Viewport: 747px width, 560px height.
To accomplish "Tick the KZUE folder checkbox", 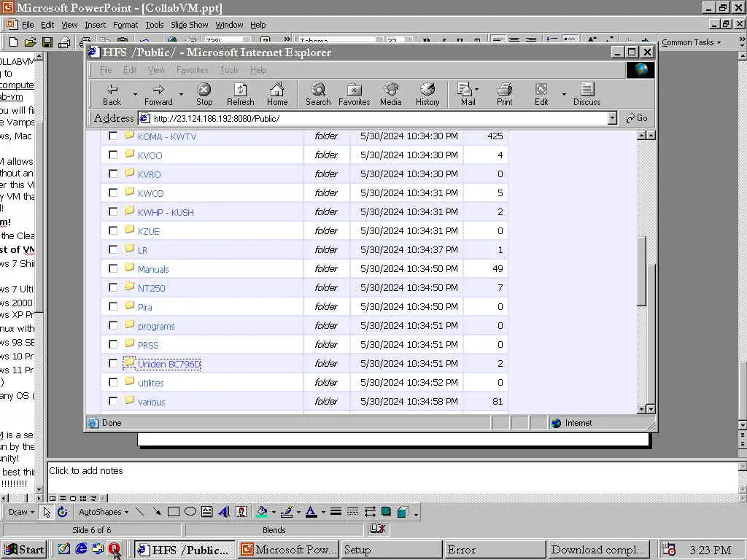I will [113, 230].
